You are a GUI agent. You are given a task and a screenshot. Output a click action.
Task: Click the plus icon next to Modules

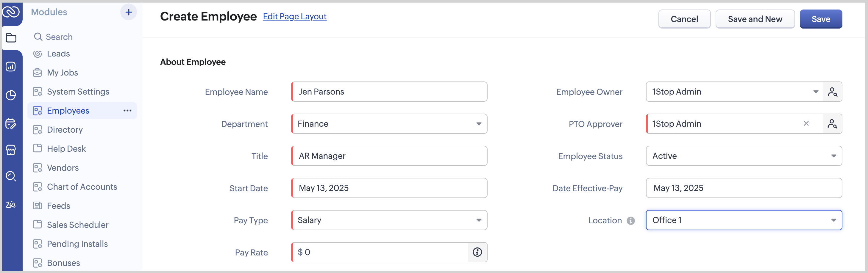coord(128,12)
